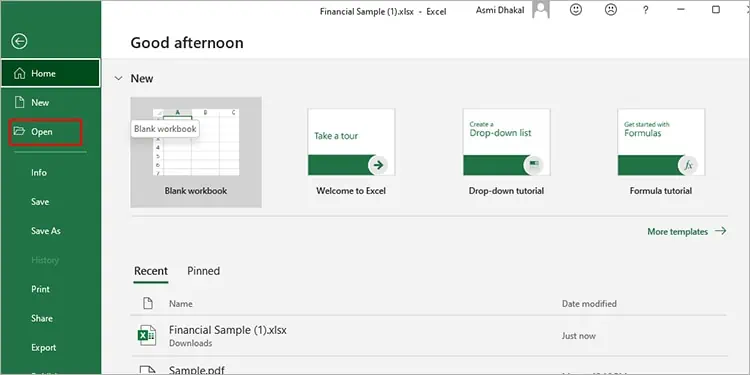Click the file icon in column header
750x375 pixels.
pos(148,303)
